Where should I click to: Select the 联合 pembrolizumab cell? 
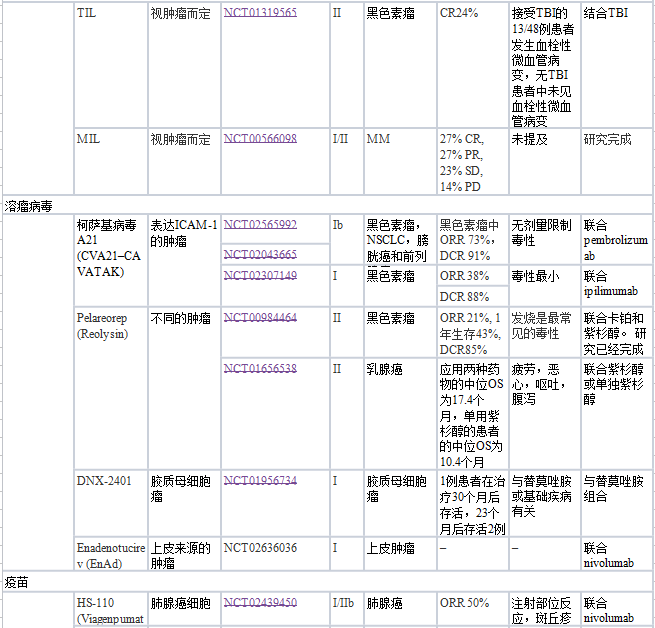[617, 239]
